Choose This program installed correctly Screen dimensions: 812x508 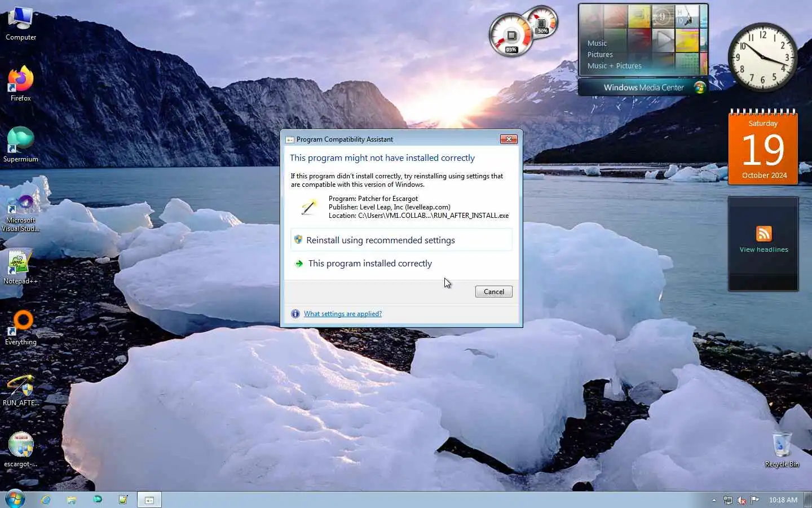tap(401, 264)
